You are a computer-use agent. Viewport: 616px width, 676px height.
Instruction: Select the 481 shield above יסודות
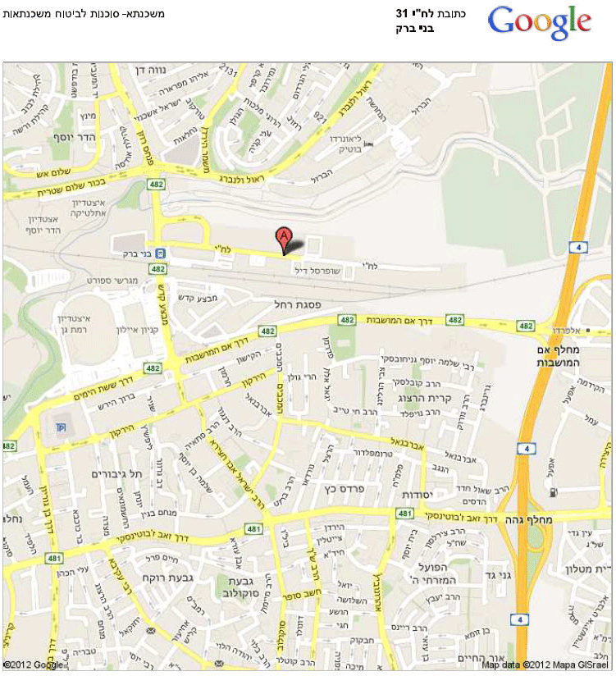404,513
